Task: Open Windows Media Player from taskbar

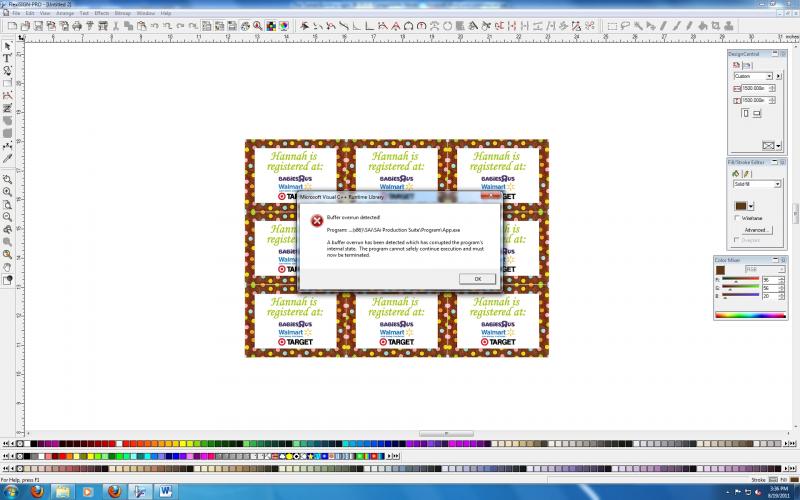Action: [x=88, y=491]
